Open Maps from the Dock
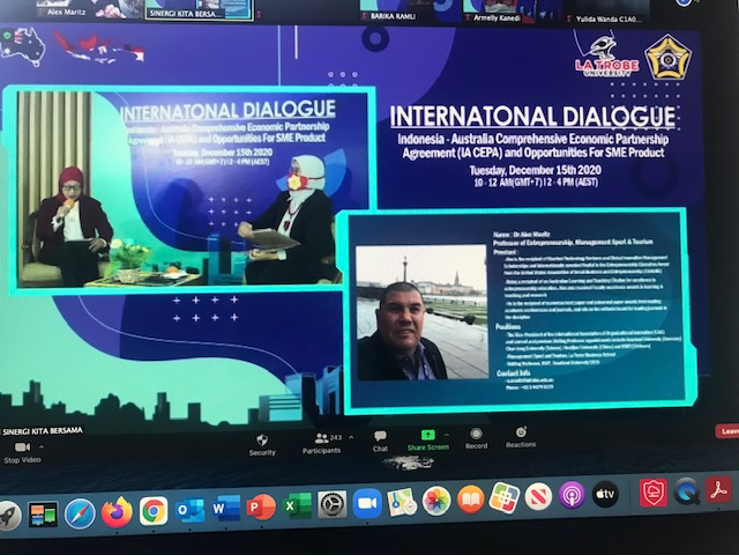Screen dimensions: 739x556 click(x=402, y=502)
